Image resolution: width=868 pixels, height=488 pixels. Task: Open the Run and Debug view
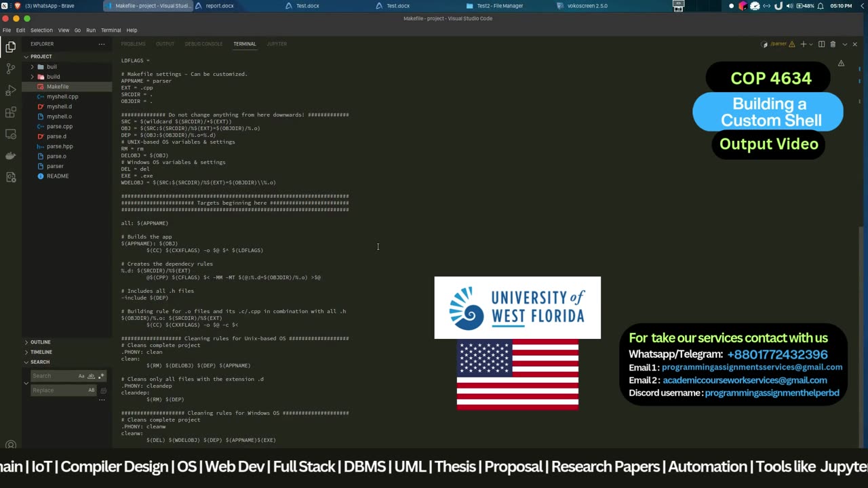coord(10,90)
